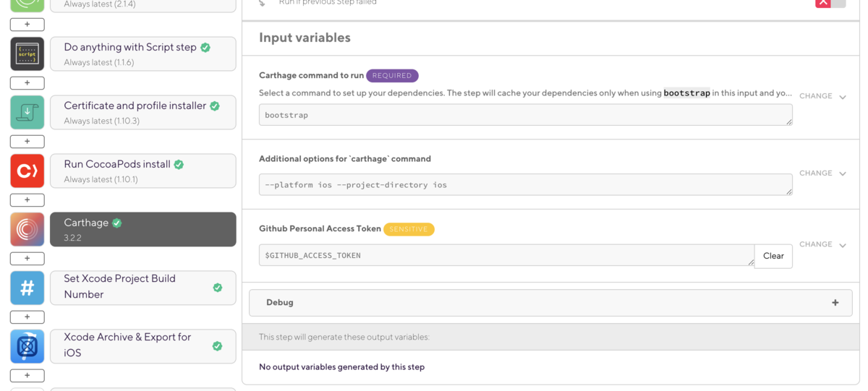Viewport: 868px width, 391px height.
Task: Click verified badge next to Carthage
Action: (117, 223)
